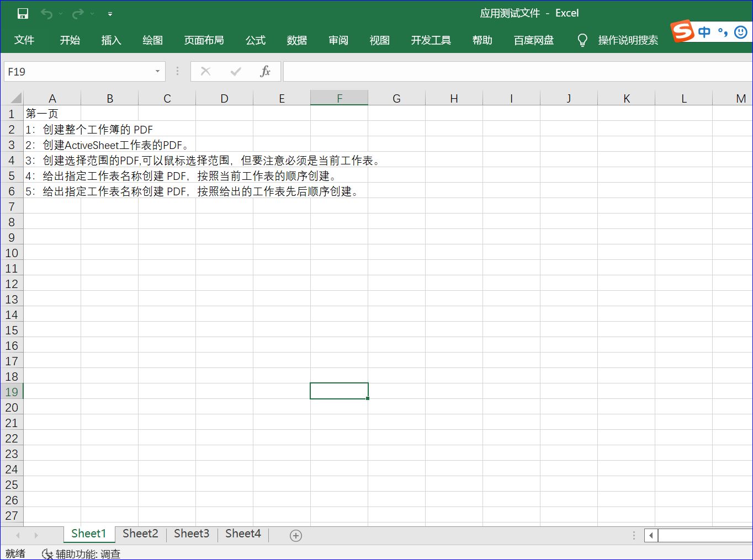This screenshot has height=560, width=753.
Task: Open the 绘图 ribbon tab
Action: (x=153, y=40)
